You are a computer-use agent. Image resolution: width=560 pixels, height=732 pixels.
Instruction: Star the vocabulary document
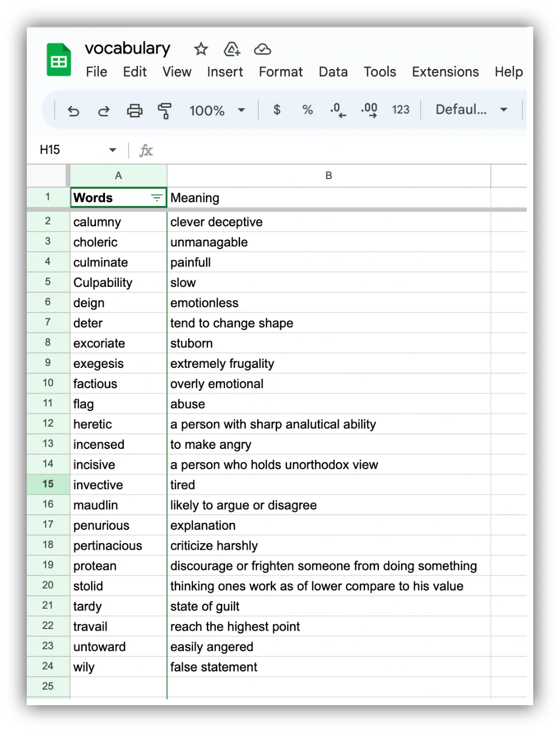coord(201,49)
